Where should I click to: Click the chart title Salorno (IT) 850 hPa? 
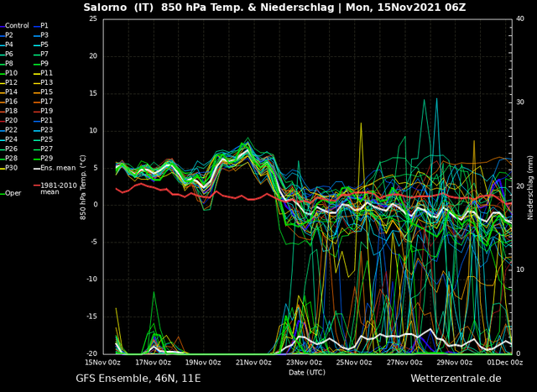274,8
